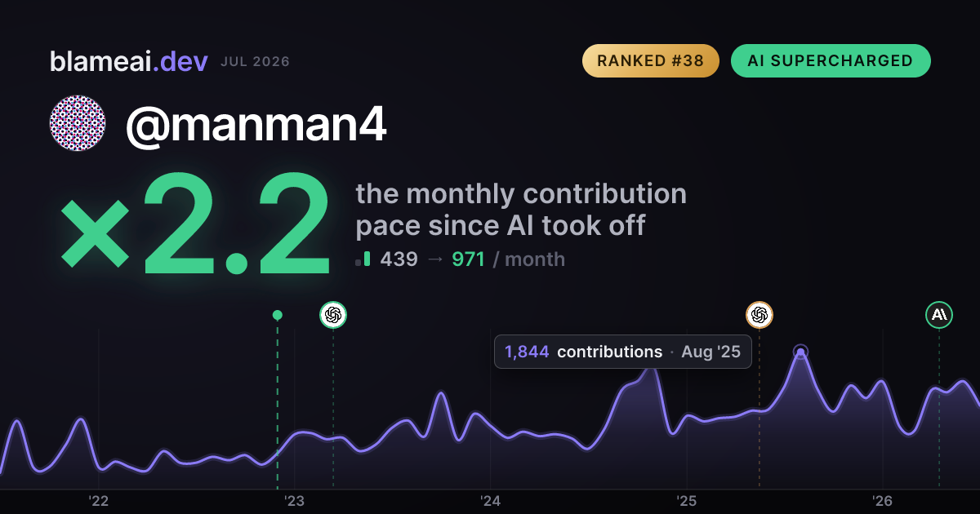Click the 1,844 contributions tooltip

tap(623, 352)
